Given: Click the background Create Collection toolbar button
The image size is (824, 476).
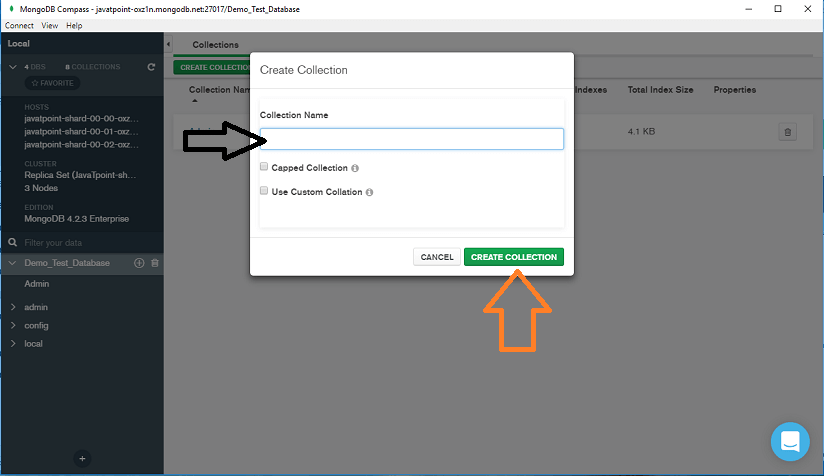Looking at the screenshot, I should coord(212,67).
